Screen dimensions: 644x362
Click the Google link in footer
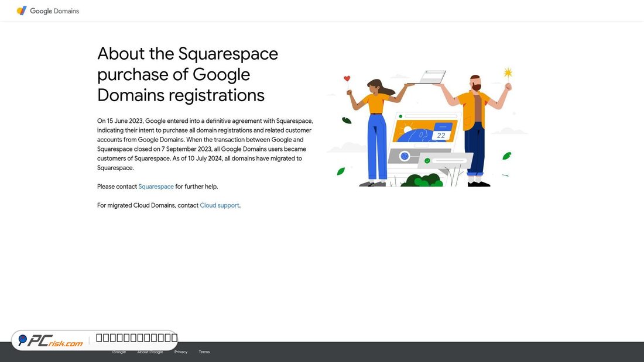pos(119,351)
